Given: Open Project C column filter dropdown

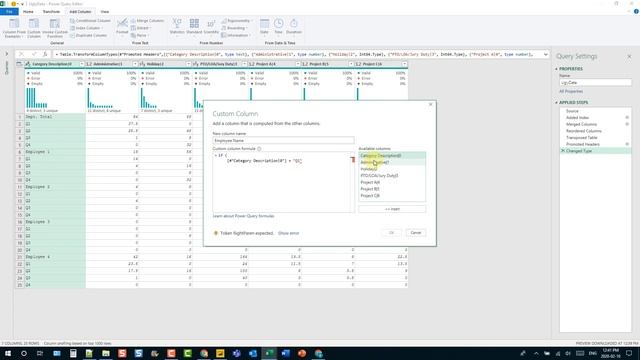Looking at the screenshot, I should click(404, 64).
